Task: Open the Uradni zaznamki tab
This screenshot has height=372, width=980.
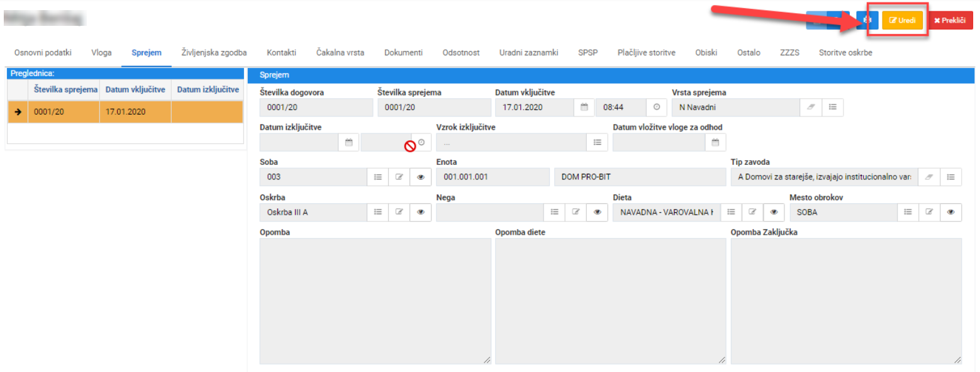Action: 529,53
